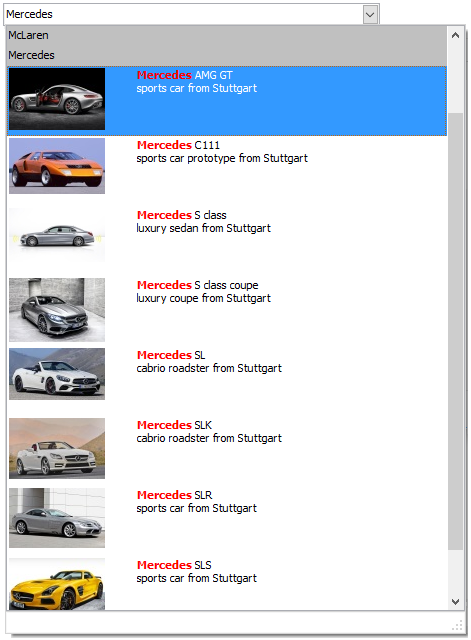Click the resize grip at popup corner
This screenshot has width=471, height=640.
pos(457,625)
